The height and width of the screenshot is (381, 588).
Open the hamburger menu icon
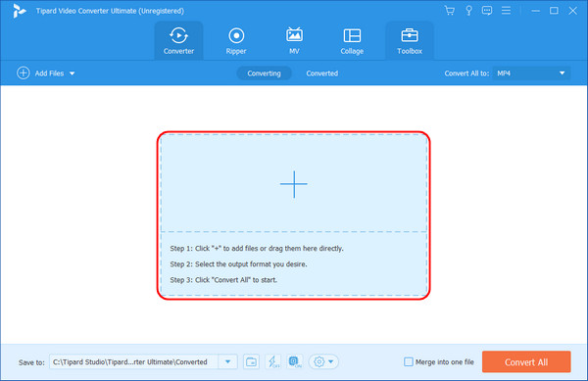(x=506, y=11)
